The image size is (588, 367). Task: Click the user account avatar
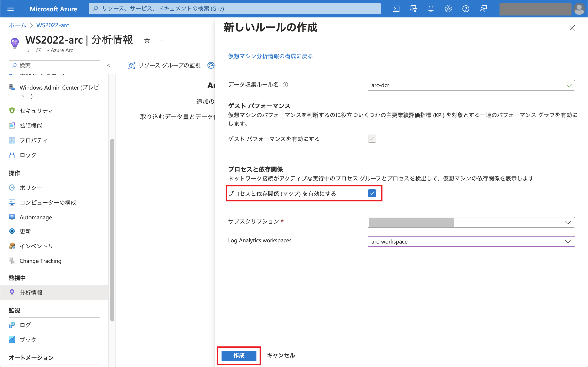point(579,9)
